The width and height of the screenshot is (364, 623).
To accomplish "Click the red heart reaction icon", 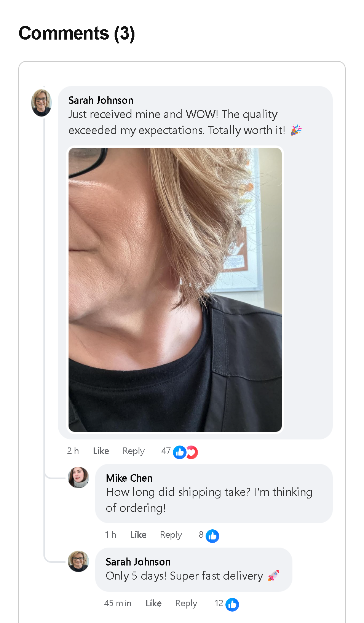I will pos(192,452).
